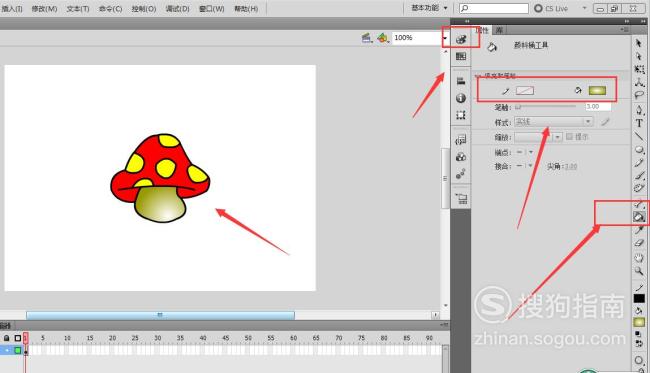Image resolution: width=650 pixels, height=373 pixels.
Task: Open the Info panel icon
Action: tap(461, 98)
